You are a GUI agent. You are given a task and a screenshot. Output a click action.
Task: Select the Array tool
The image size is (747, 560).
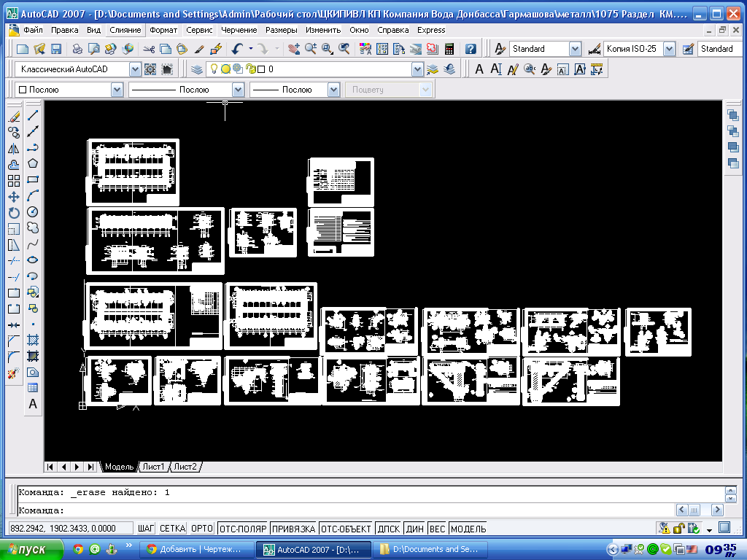[x=14, y=181]
